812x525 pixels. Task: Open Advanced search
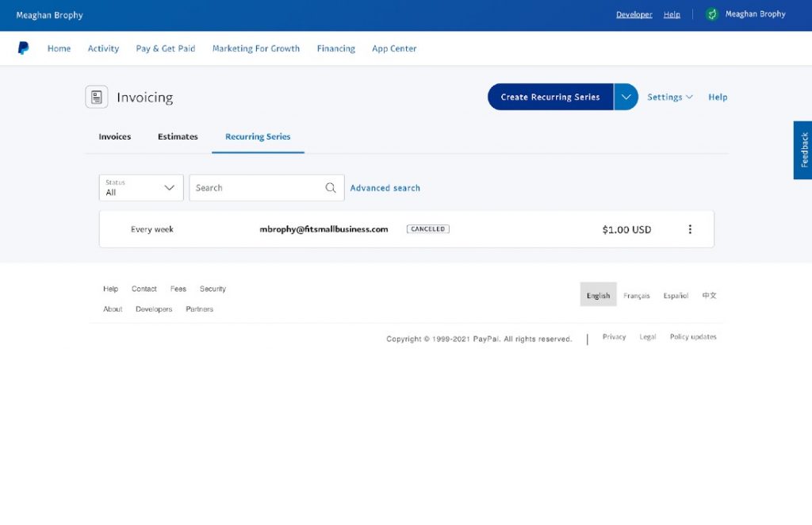(385, 188)
